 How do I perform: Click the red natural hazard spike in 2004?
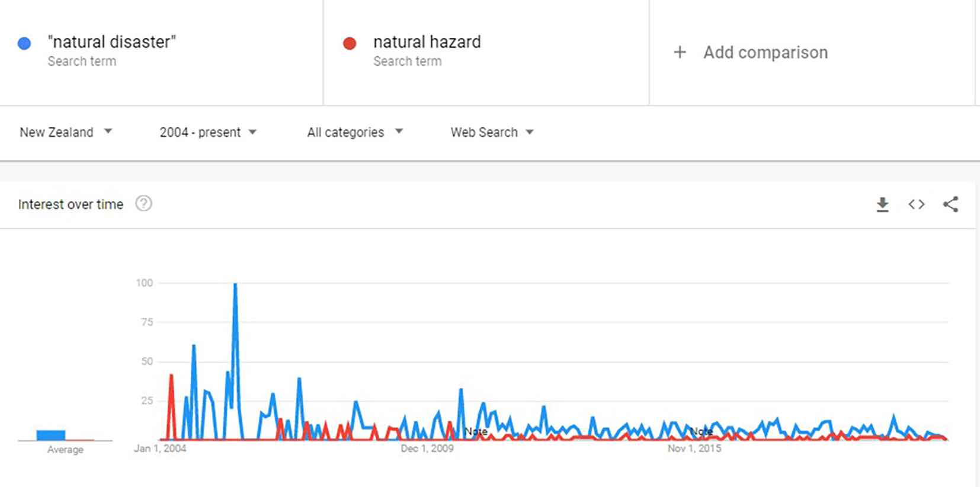coord(171,376)
